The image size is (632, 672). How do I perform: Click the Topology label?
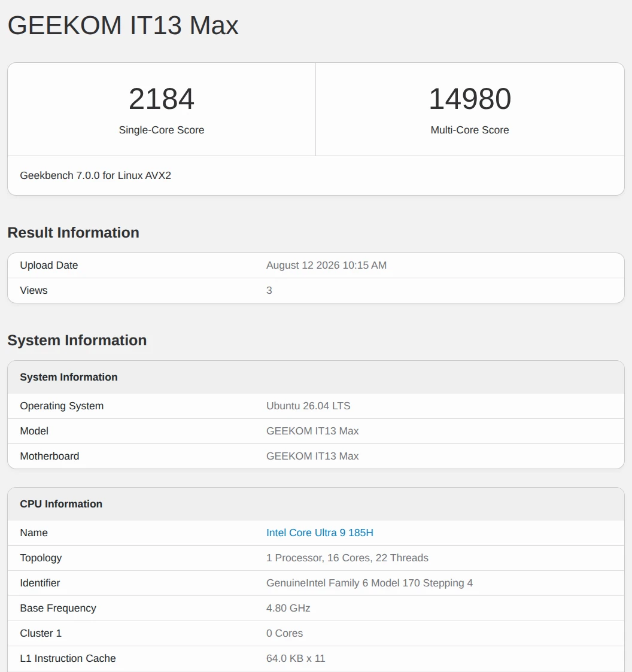point(41,558)
